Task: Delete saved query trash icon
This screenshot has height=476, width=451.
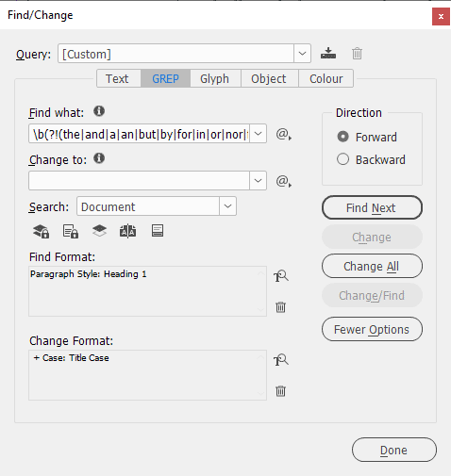Action: click(357, 54)
